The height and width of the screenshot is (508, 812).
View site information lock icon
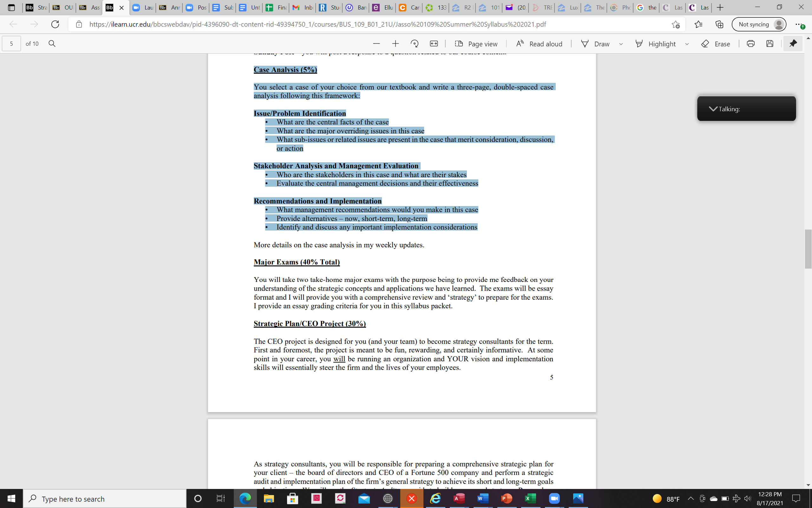pyautogui.click(x=79, y=24)
